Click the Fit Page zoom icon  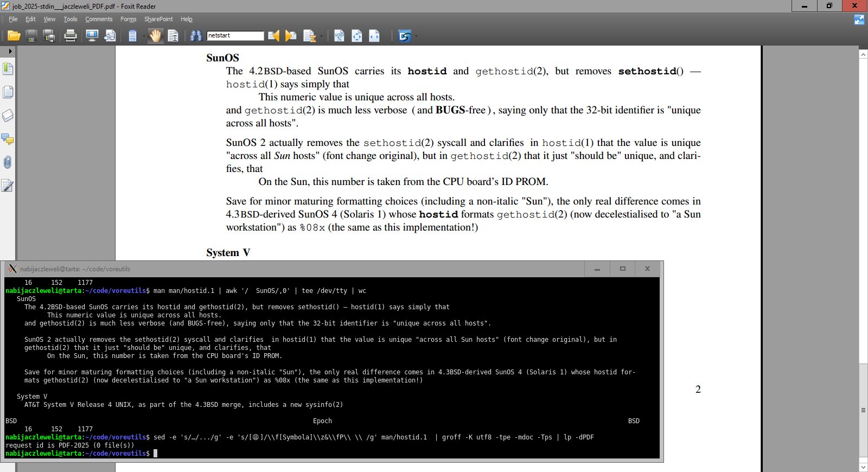(357, 36)
